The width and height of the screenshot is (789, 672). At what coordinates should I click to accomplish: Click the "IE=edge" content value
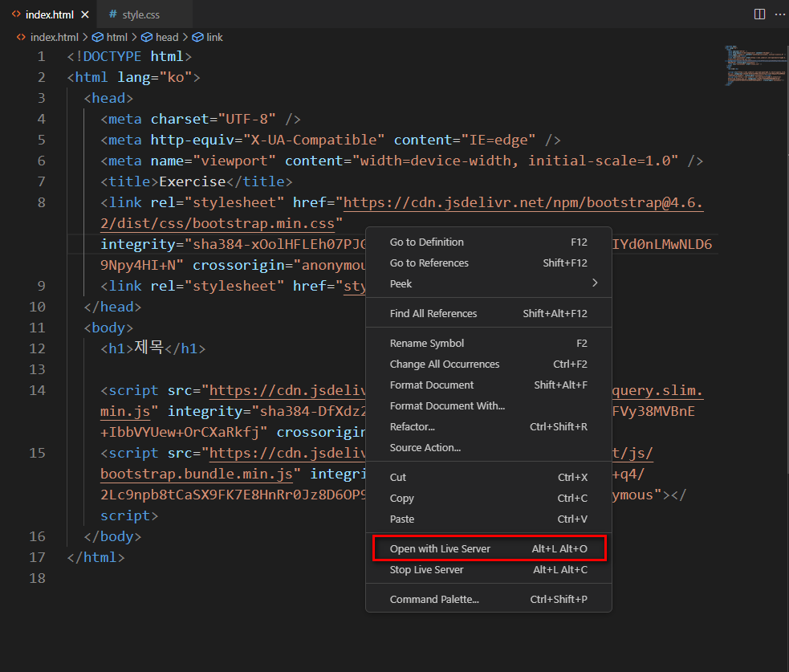point(498,140)
